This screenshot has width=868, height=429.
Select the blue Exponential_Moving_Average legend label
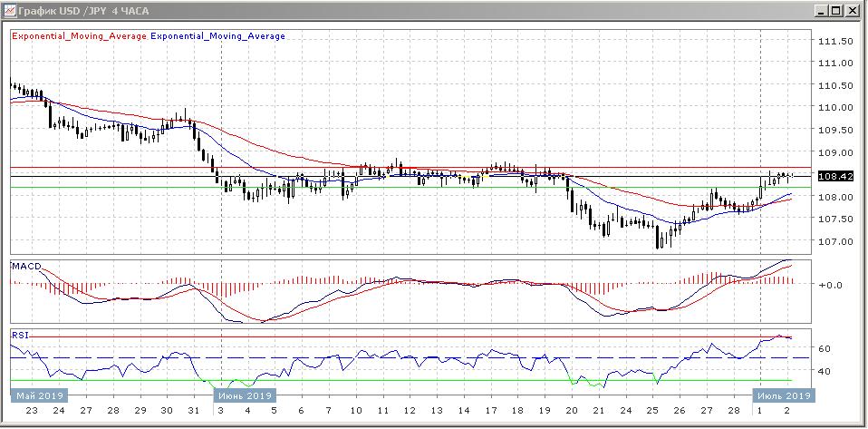coord(217,36)
